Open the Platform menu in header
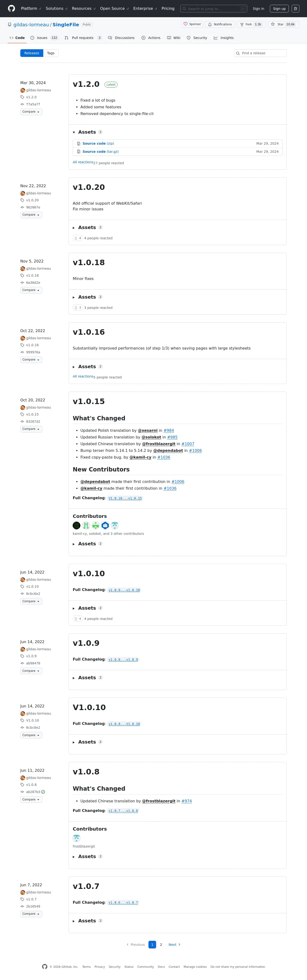The image size is (307, 980). 30,8
